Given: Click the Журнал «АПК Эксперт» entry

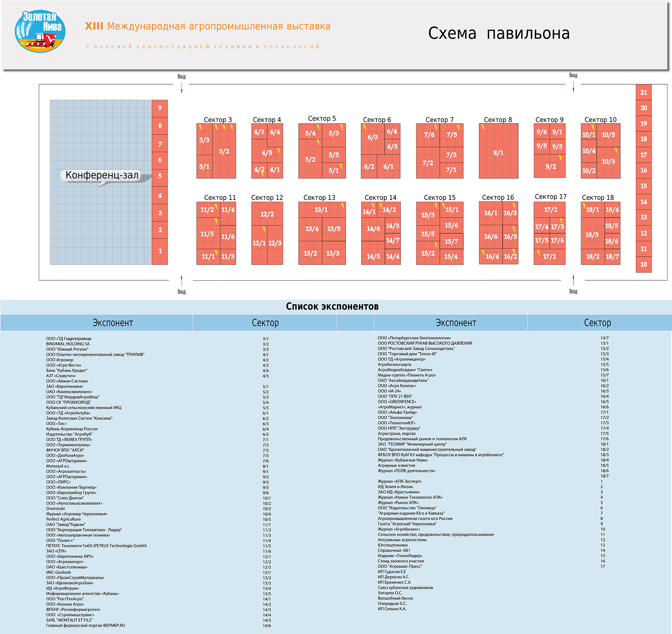Looking at the screenshot, I should pyautogui.click(x=400, y=481).
